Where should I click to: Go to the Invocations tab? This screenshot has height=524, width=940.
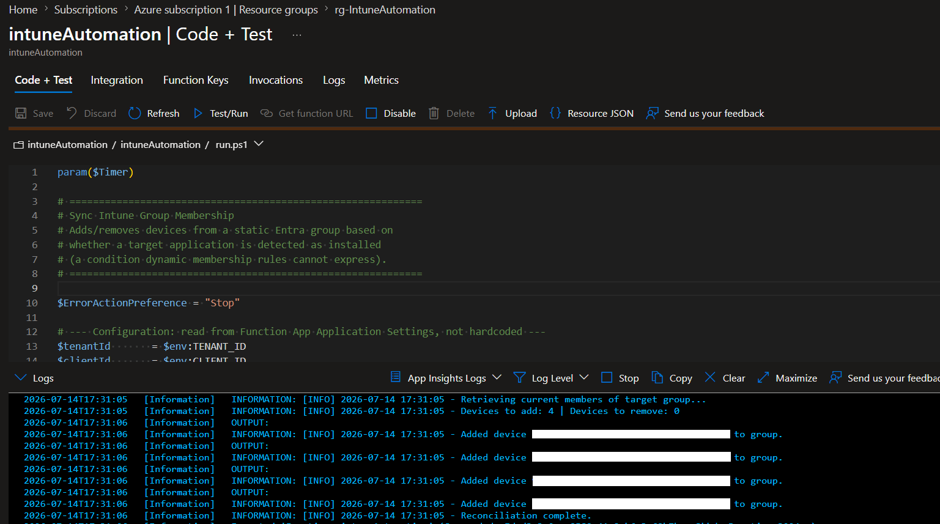pos(276,80)
